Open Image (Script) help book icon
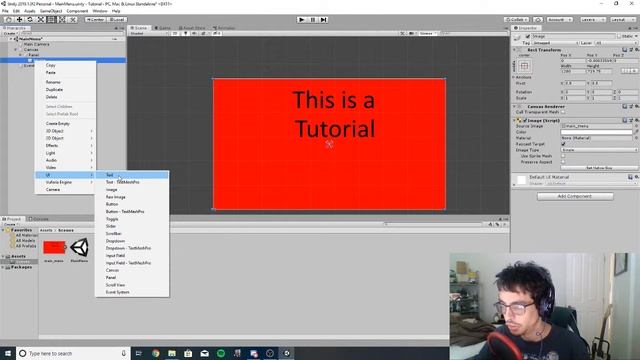 coord(624,120)
